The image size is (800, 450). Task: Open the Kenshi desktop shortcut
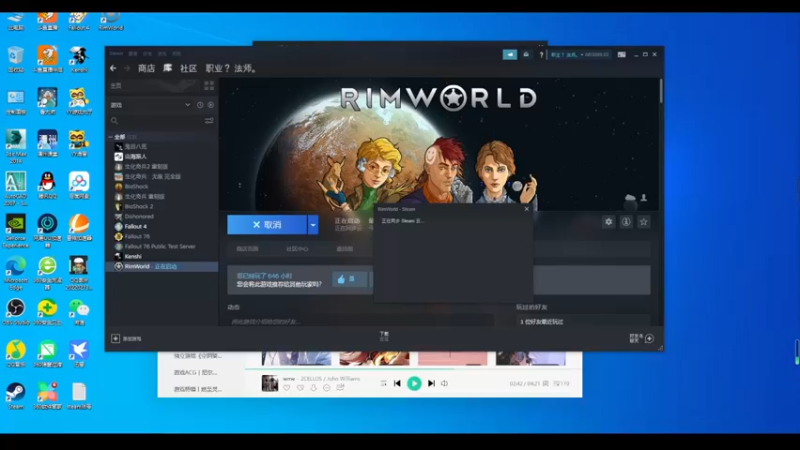(79, 59)
